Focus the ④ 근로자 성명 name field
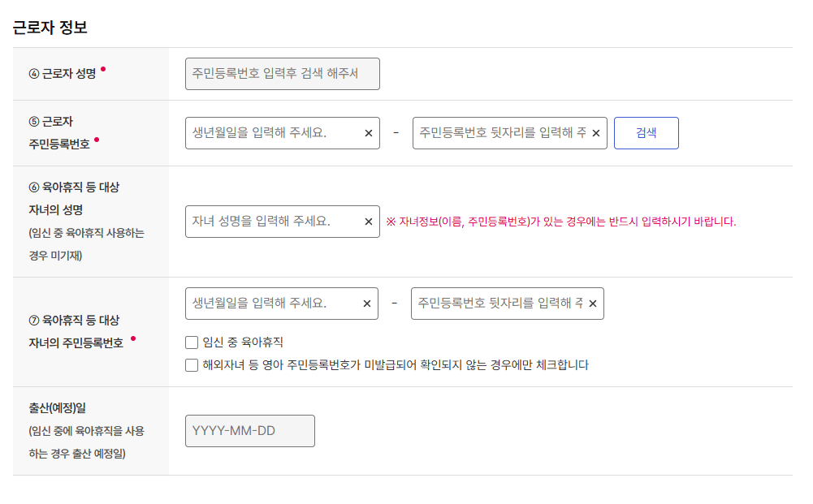 coord(282,73)
